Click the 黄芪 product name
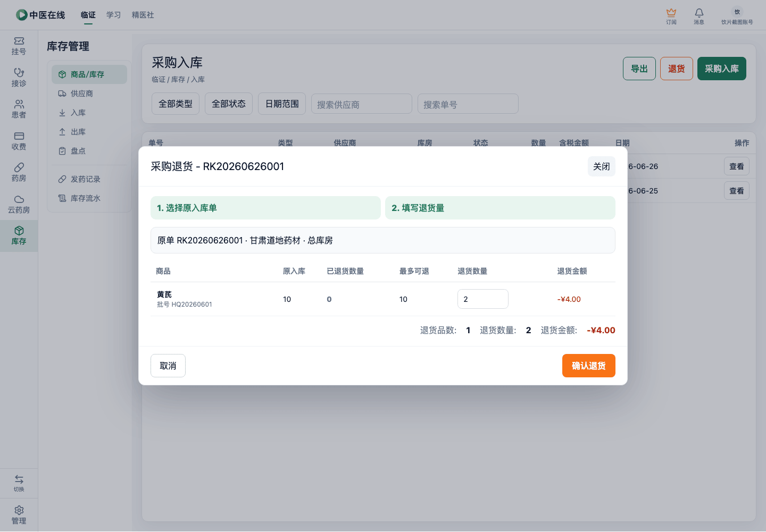 (164, 294)
